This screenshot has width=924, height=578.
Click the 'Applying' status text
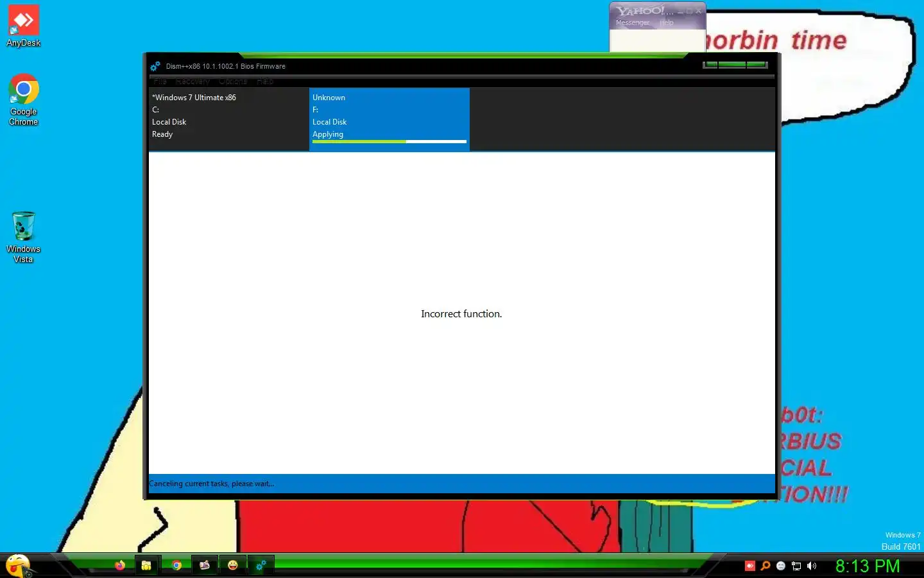click(x=328, y=134)
